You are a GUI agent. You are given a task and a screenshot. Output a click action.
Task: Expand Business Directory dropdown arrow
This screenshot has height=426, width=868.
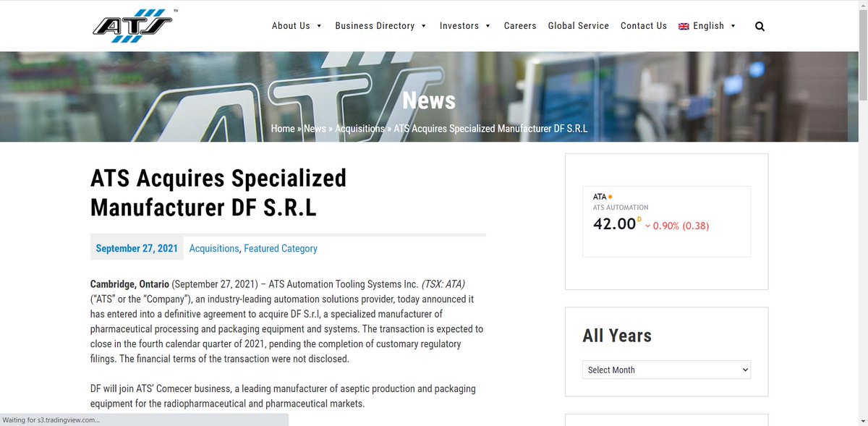click(424, 26)
